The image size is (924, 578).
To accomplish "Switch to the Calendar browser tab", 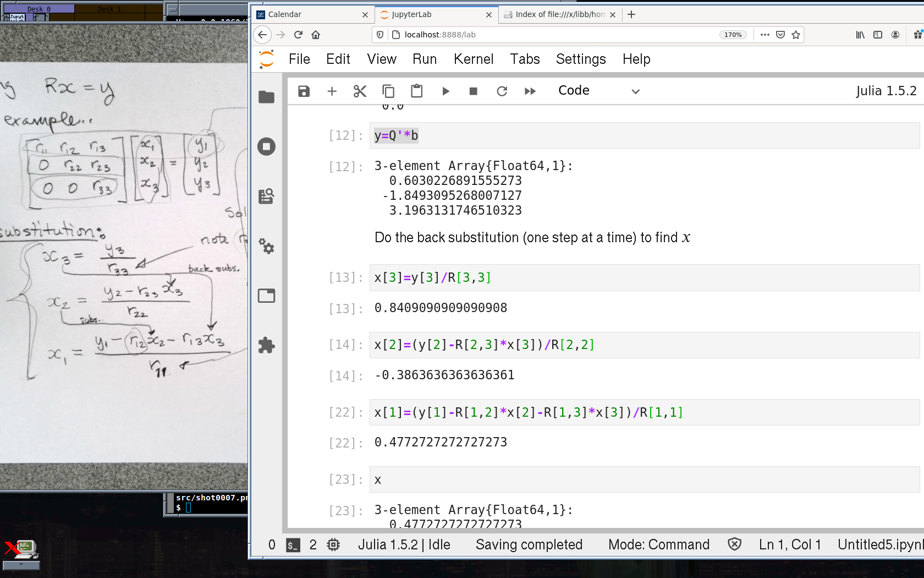I will (x=312, y=14).
